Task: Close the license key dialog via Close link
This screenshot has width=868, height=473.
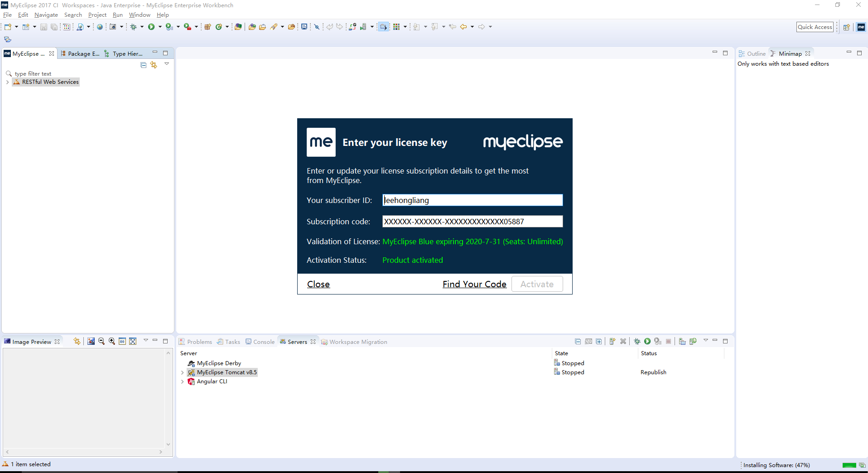Action: [318, 284]
